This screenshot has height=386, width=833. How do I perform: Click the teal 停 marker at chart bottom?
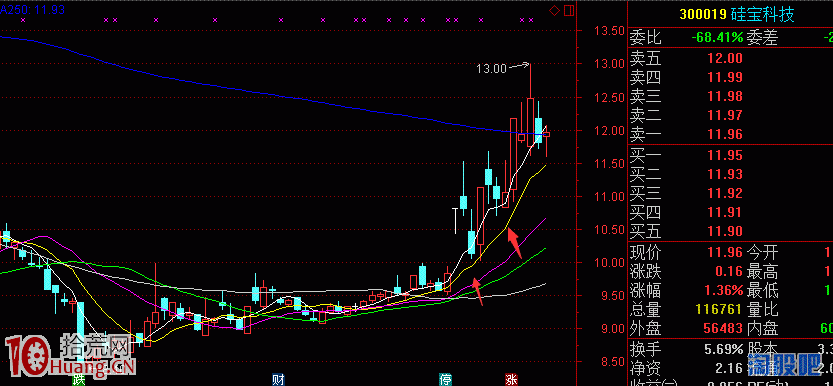point(445,380)
